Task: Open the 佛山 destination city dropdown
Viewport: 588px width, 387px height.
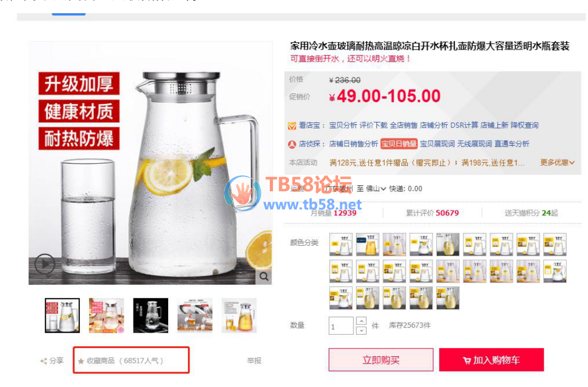Action: tap(376, 189)
